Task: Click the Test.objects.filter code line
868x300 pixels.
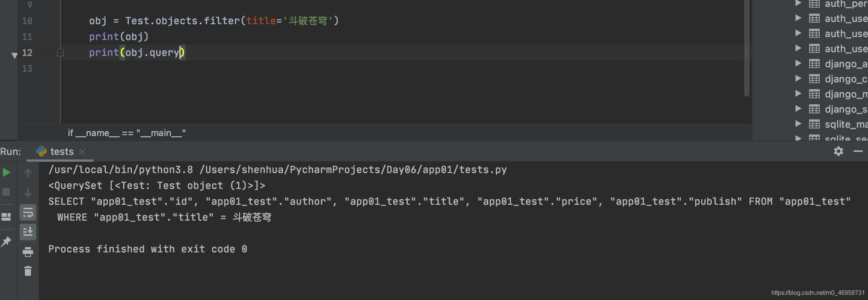Action: coord(214,21)
